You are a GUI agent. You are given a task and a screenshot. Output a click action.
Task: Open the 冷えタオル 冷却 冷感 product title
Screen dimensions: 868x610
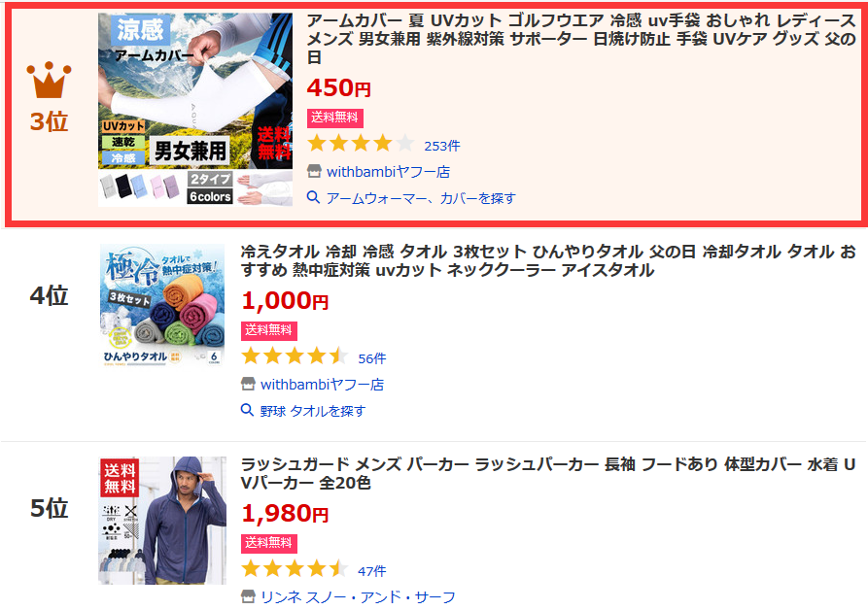click(x=548, y=260)
